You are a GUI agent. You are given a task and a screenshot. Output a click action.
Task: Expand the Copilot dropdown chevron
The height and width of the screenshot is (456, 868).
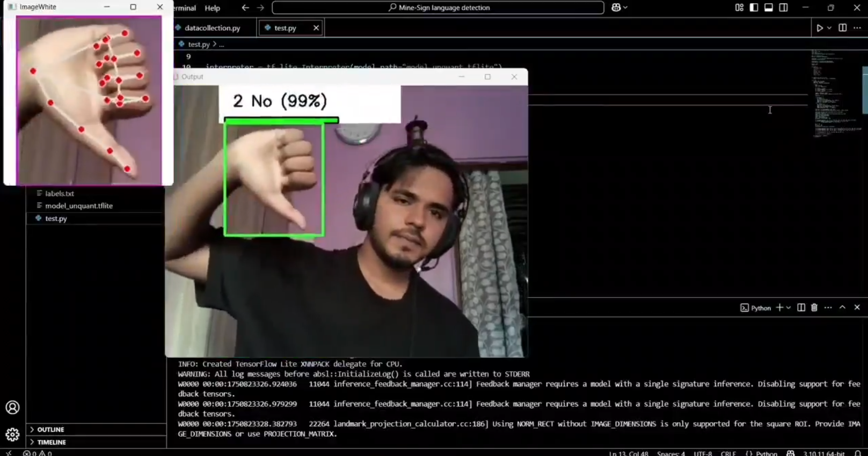[625, 8]
